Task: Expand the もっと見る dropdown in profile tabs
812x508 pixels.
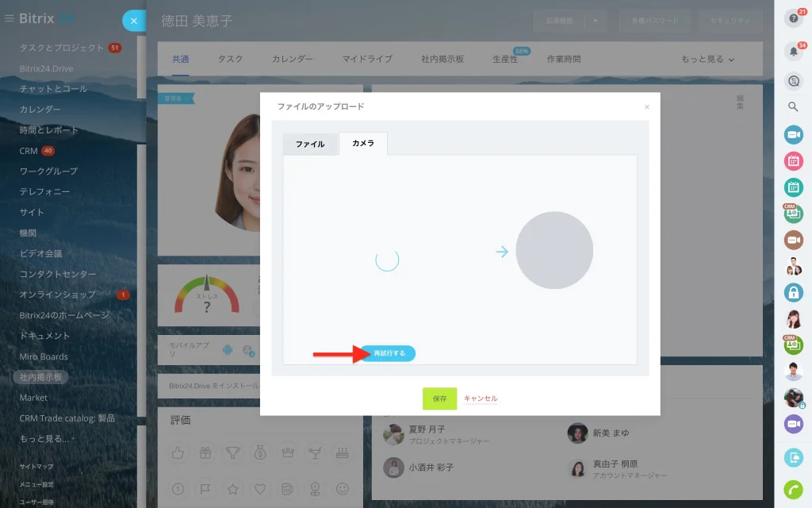Action: pyautogui.click(x=707, y=59)
